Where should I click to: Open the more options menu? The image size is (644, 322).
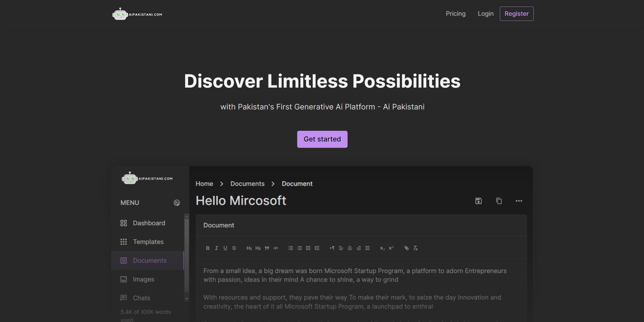tap(519, 201)
